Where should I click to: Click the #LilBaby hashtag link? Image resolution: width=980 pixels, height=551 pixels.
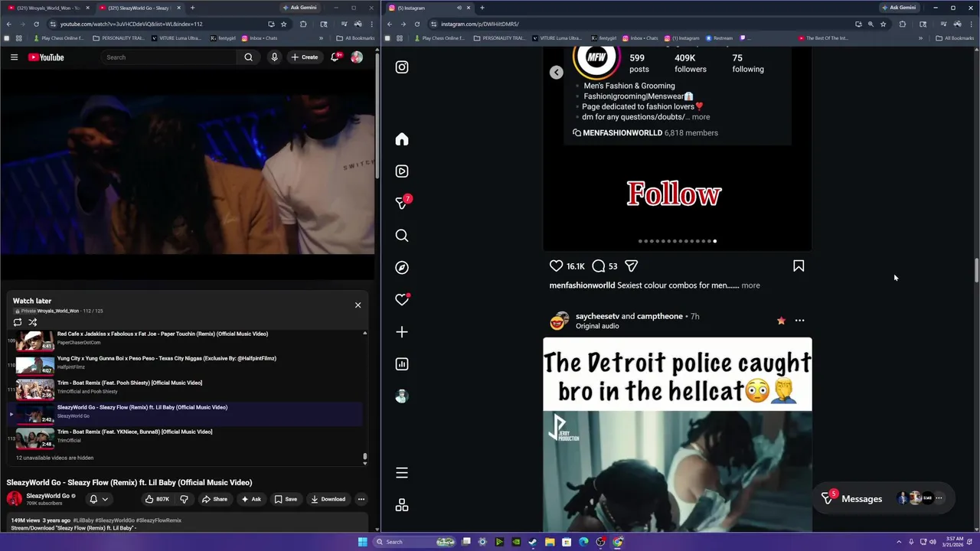(83, 520)
